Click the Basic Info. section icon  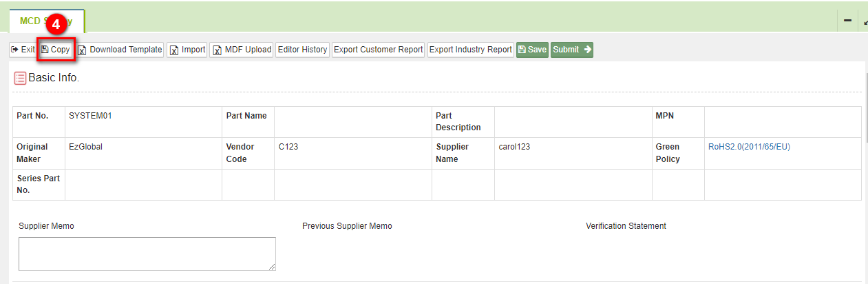(20, 78)
